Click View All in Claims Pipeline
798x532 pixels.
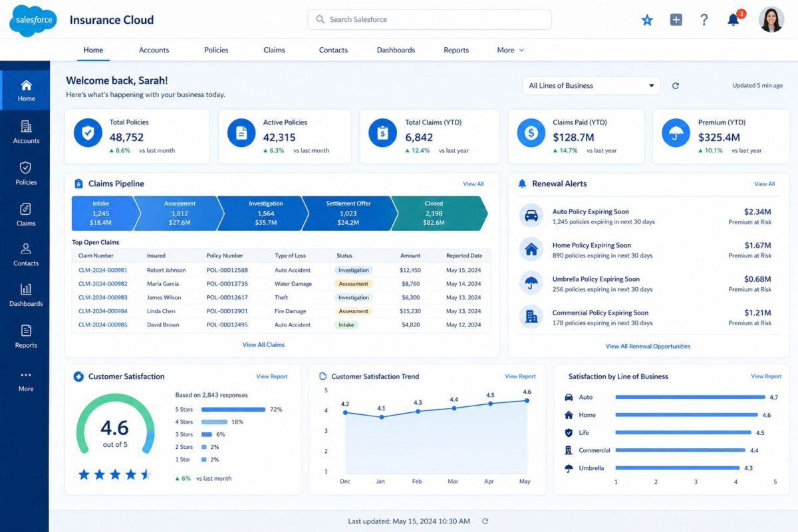pyautogui.click(x=473, y=184)
